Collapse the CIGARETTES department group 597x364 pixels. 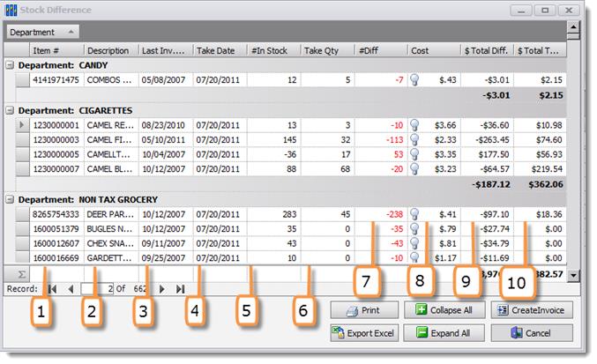click(10, 111)
